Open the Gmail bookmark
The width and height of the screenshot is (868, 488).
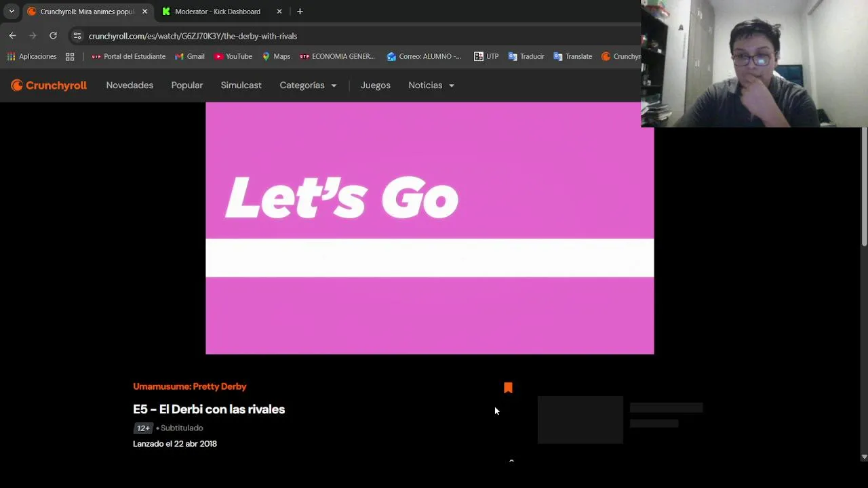190,56
